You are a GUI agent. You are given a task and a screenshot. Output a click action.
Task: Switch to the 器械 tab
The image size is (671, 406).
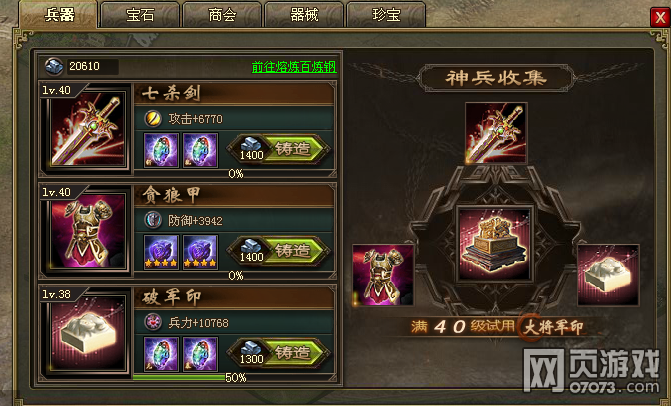point(304,15)
